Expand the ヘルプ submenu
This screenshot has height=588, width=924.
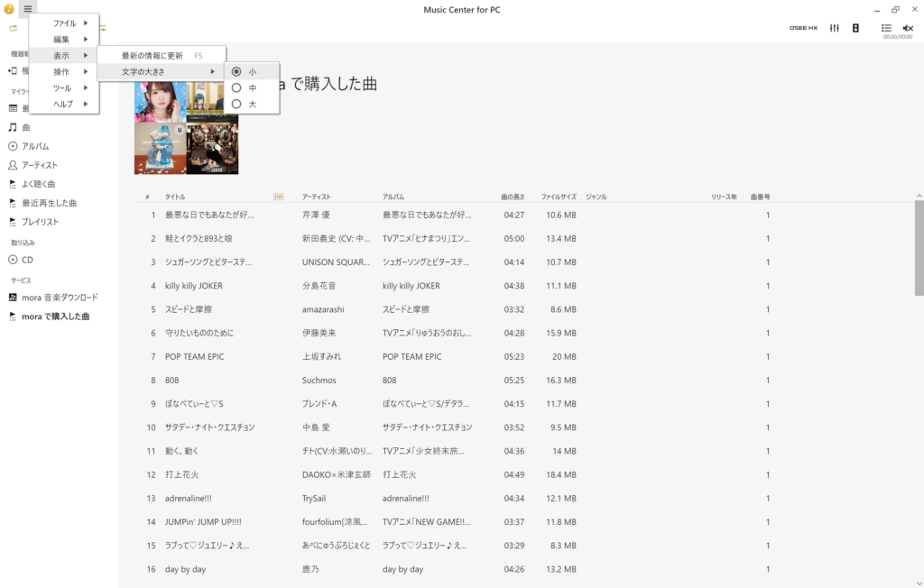tap(64, 104)
